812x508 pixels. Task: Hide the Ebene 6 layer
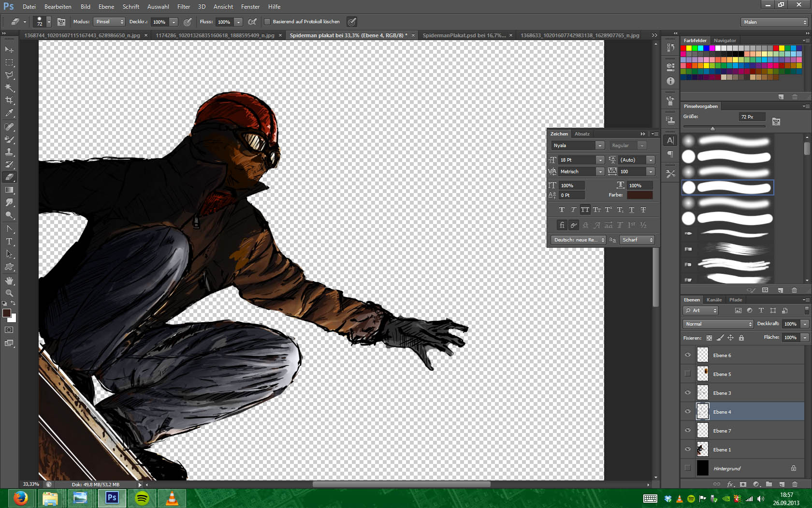tap(688, 355)
